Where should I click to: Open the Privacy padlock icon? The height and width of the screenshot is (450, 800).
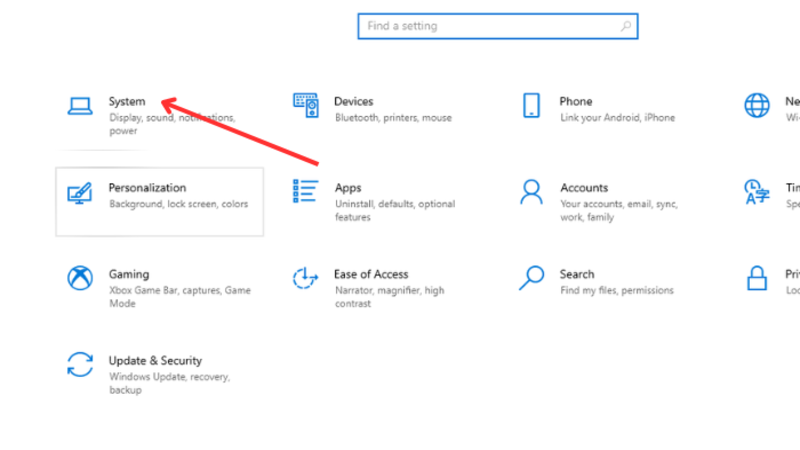point(757,278)
